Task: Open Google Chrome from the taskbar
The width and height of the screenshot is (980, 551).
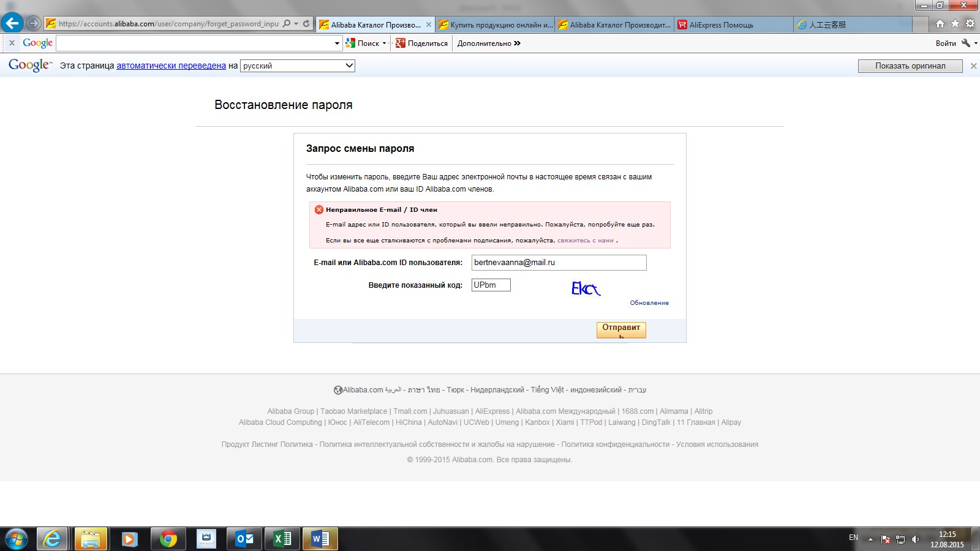Action: click(168, 539)
